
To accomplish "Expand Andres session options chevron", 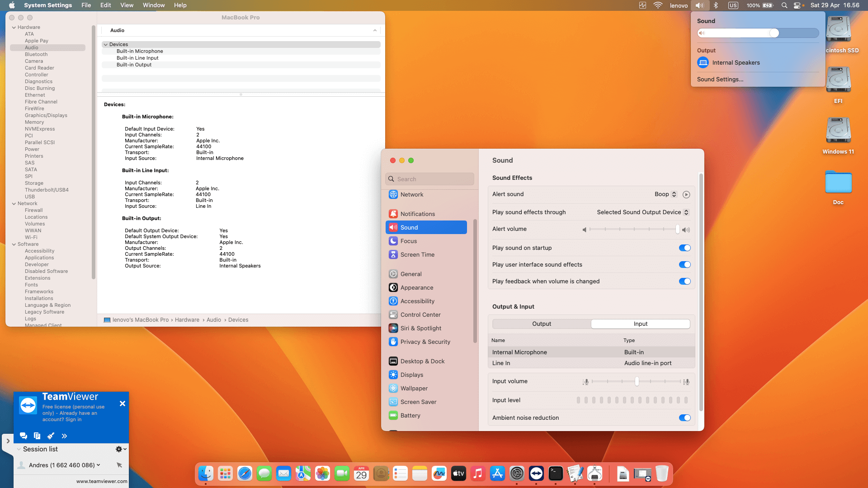I will [99, 465].
